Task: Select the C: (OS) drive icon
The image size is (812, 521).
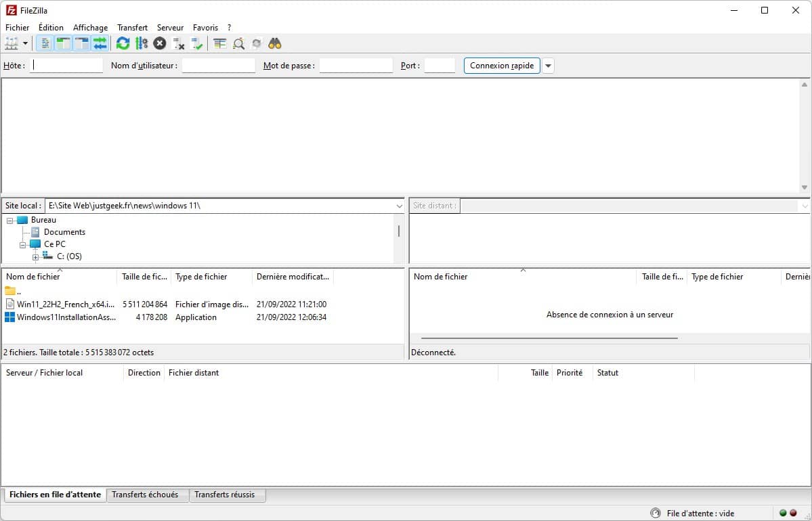Action: coord(47,256)
